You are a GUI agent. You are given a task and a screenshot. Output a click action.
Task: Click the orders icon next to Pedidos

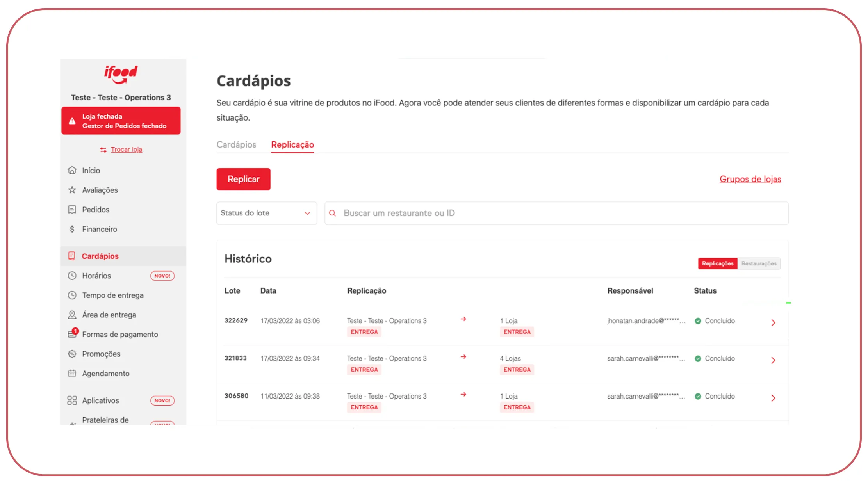(72, 209)
